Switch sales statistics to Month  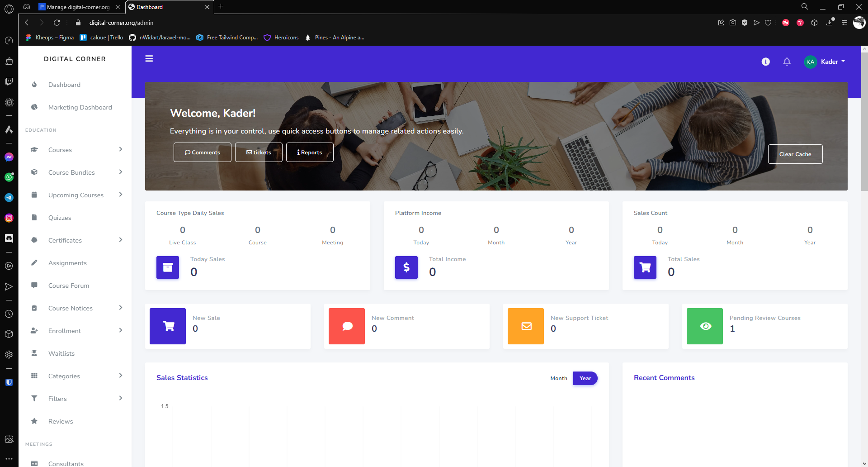click(559, 378)
